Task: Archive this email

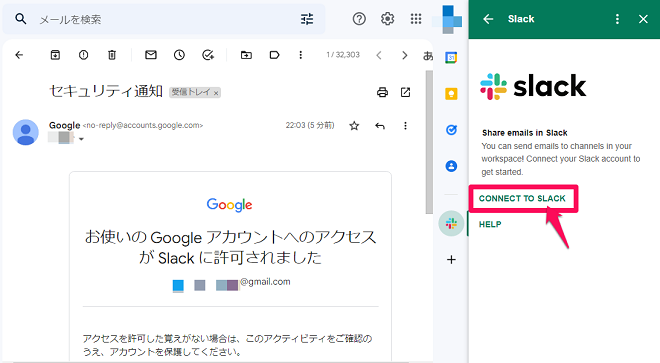Action: (55, 55)
